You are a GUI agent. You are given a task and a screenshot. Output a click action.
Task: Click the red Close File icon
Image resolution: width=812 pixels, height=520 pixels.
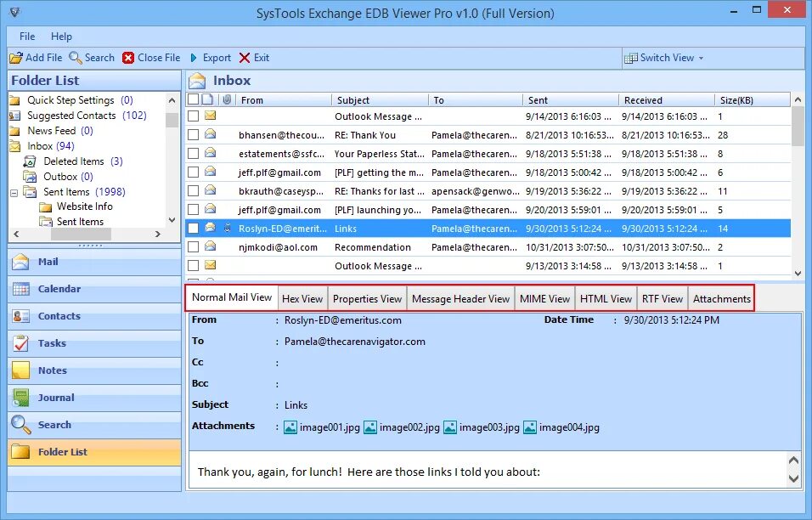pos(128,58)
